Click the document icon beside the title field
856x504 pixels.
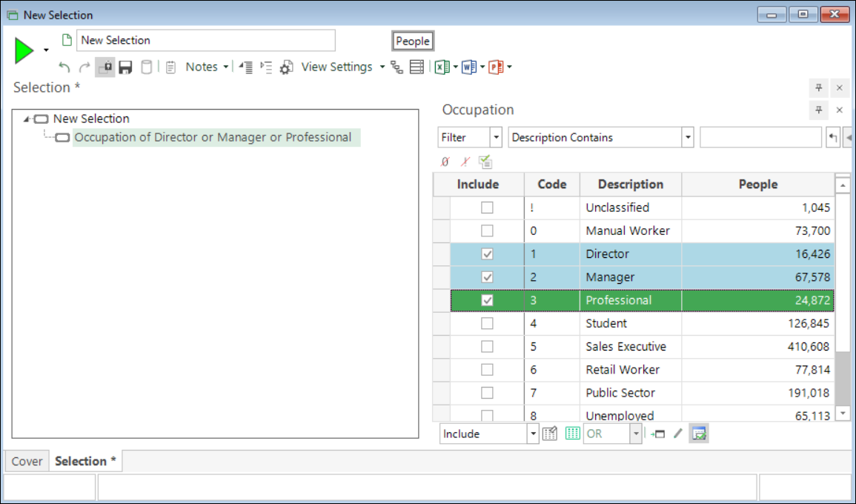[x=67, y=40]
